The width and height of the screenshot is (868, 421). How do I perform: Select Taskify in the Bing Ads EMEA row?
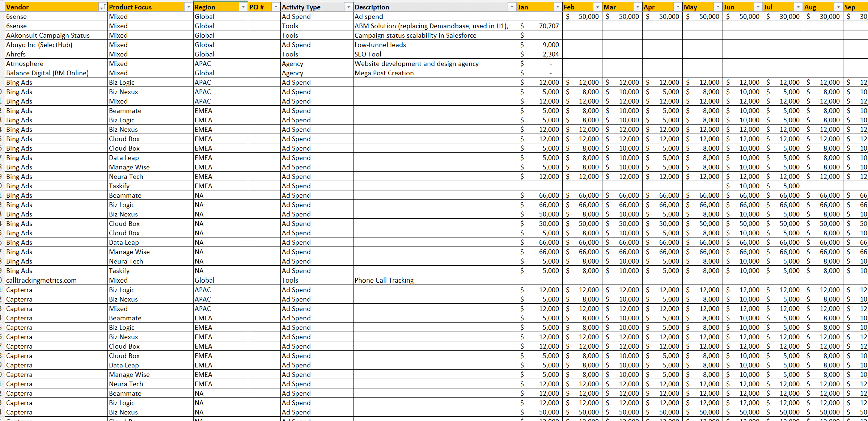[x=151, y=186]
